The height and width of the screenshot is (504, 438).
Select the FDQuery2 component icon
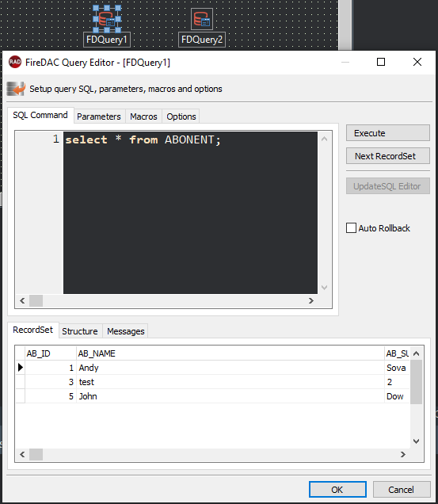click(202, 19)
